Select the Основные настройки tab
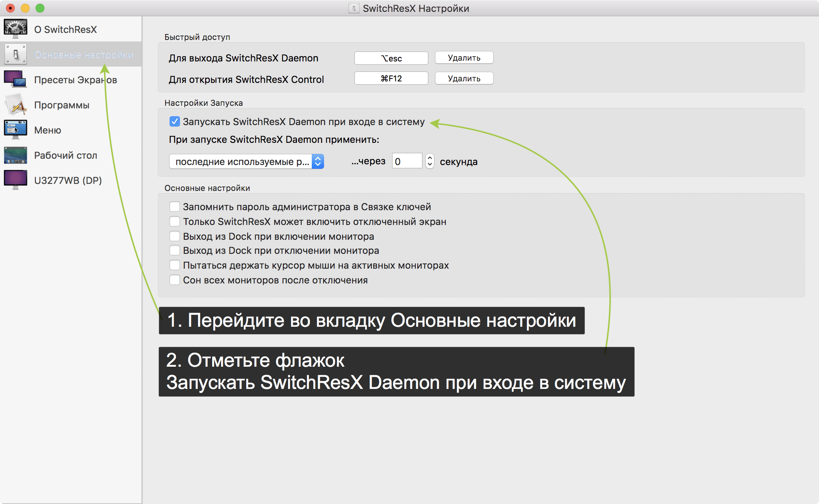Viewport: 819px width, 504px height. (71, 54)
